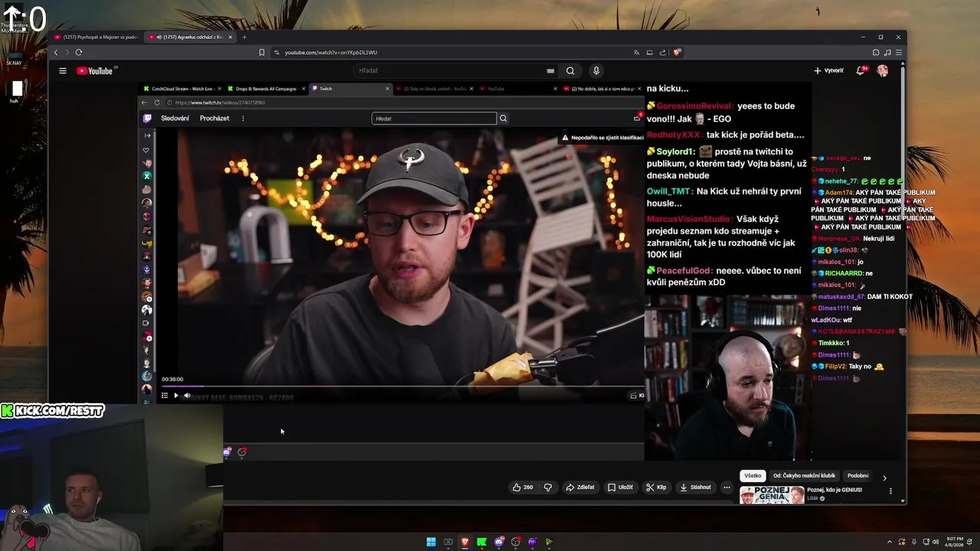Viewport: 980px width, 551px height.
Task: Open options menu for 'Poznej, kdo je GENIUS!'
Action: [x=890, y=491]
